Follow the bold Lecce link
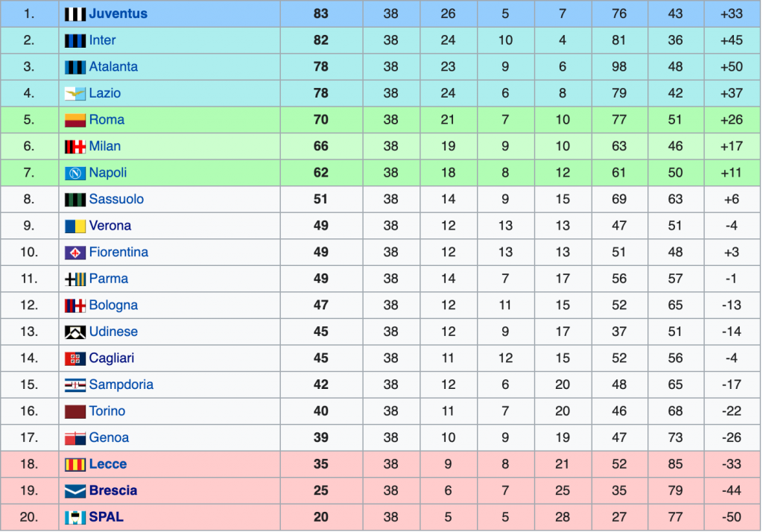 [107, 464]
